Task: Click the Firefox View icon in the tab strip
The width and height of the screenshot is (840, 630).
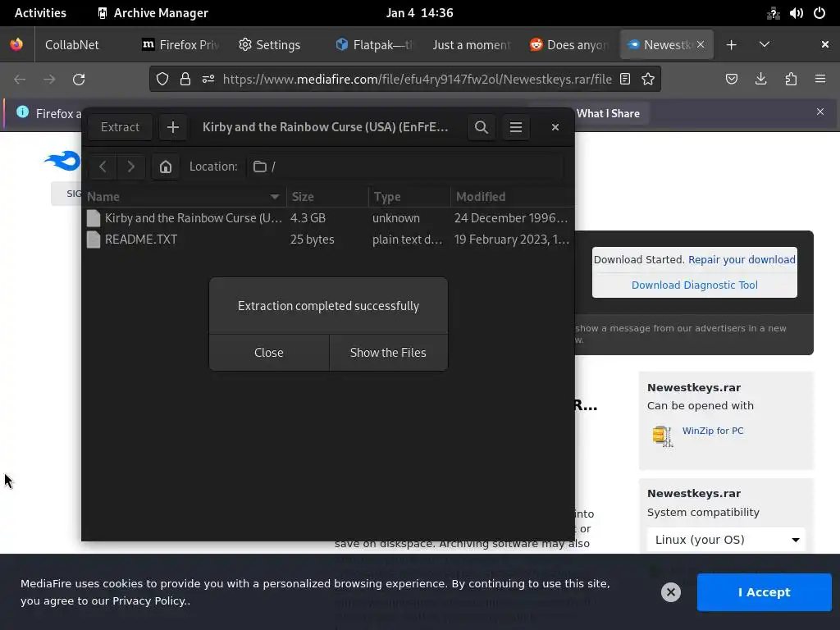Action: pyautogui.click(x=16, y=44)
